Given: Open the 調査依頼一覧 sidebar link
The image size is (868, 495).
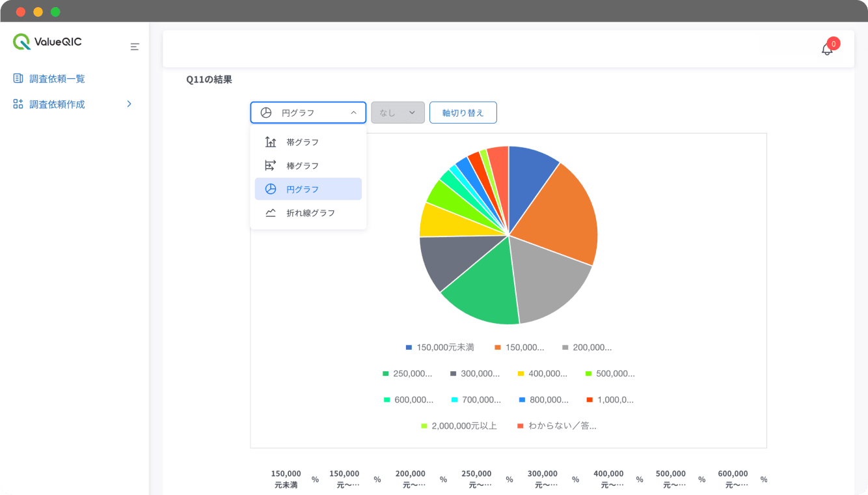Looking at the screenshot, I should tap(57, 79).
